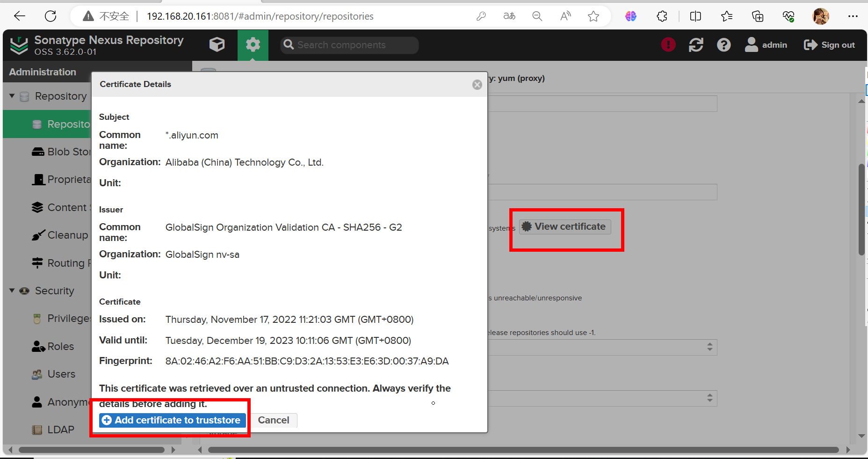
Task: Open the translate icon in address bar
Action: coord(509,16)
